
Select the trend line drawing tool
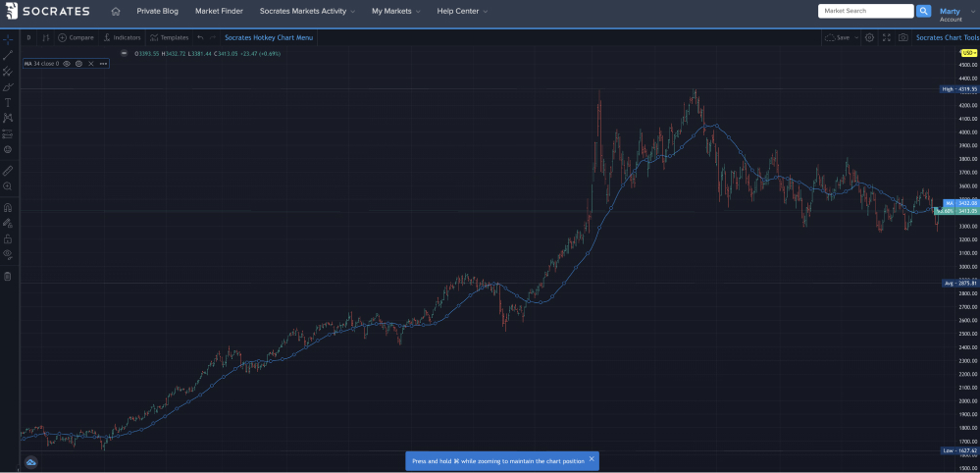pos(8,56)
